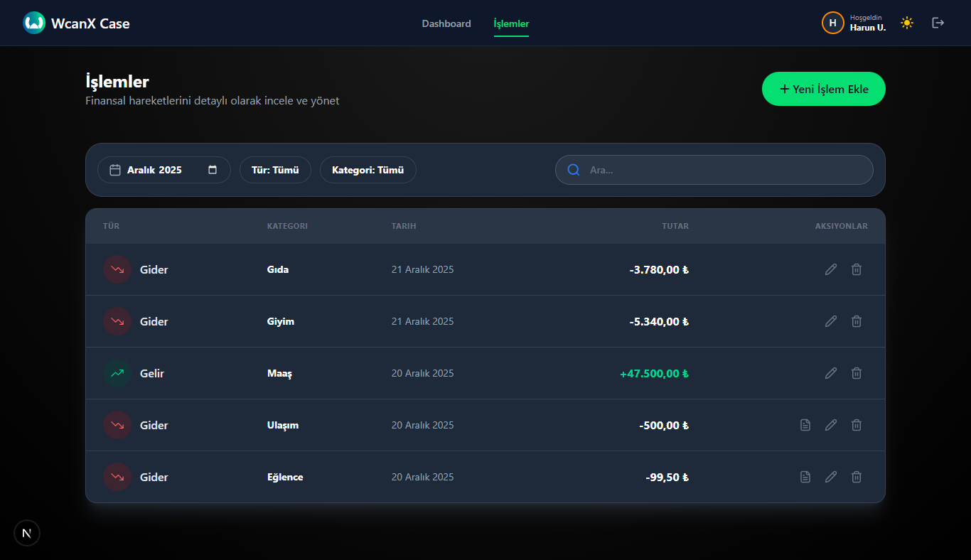This screenshot has height=560, width=971.
Task: Delete the Giyim expense using its trash icon
Action: (857, 321)
